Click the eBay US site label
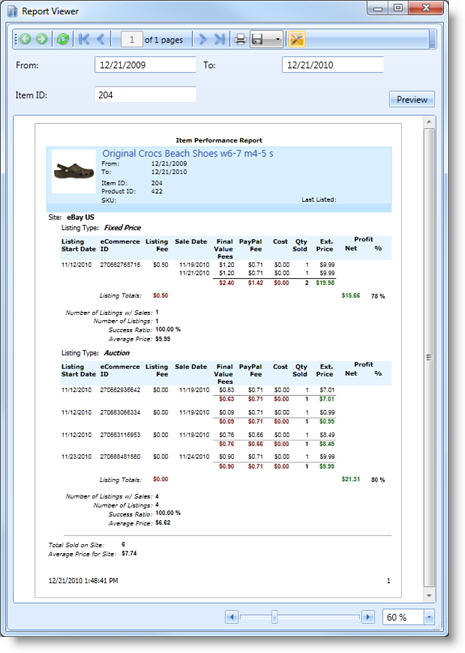465x653 pixels. click(80, 217)
